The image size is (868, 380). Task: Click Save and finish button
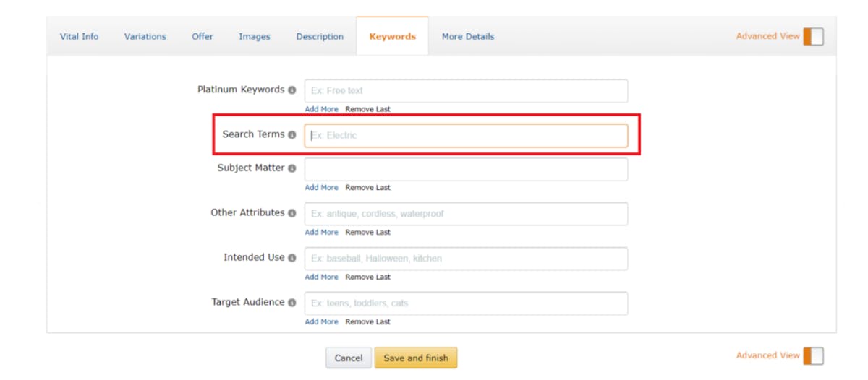[416, 358]
